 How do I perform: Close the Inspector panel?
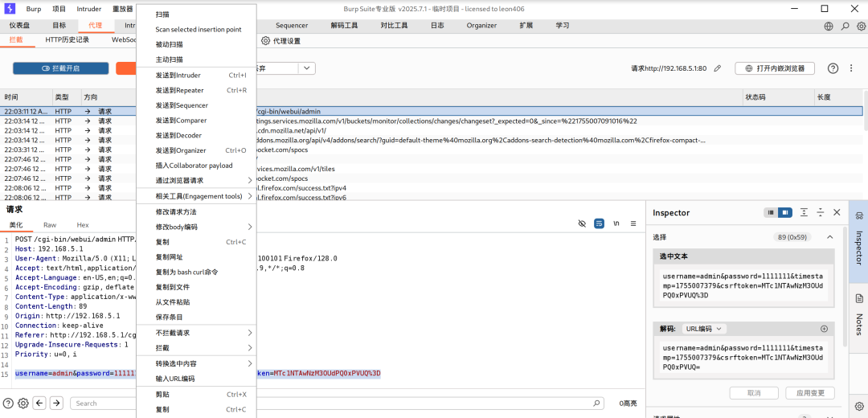pyautogui.click(x=837, y=212)
